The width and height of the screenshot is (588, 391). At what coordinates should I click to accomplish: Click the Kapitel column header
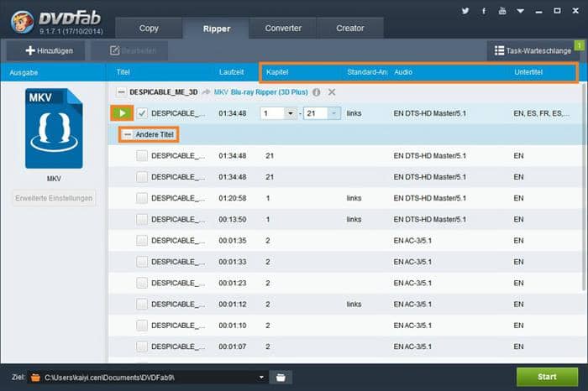[277, 72]
